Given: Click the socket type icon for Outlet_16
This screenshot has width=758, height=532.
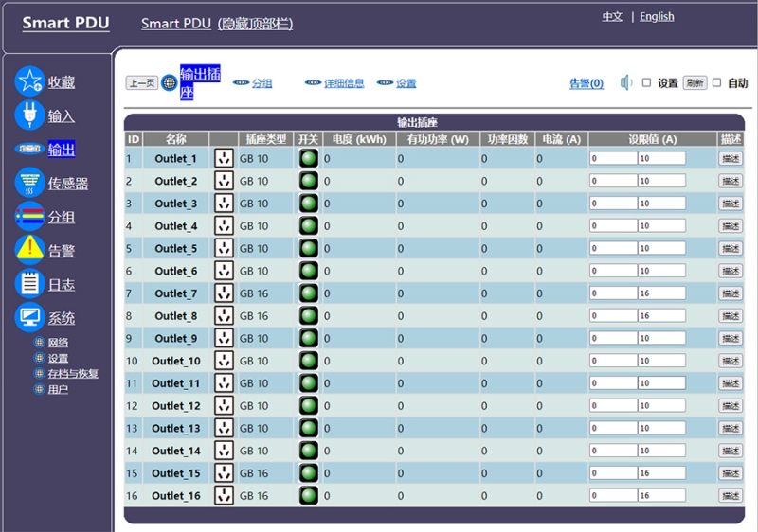Looking at the screenshot, I should tap(224, 495).
